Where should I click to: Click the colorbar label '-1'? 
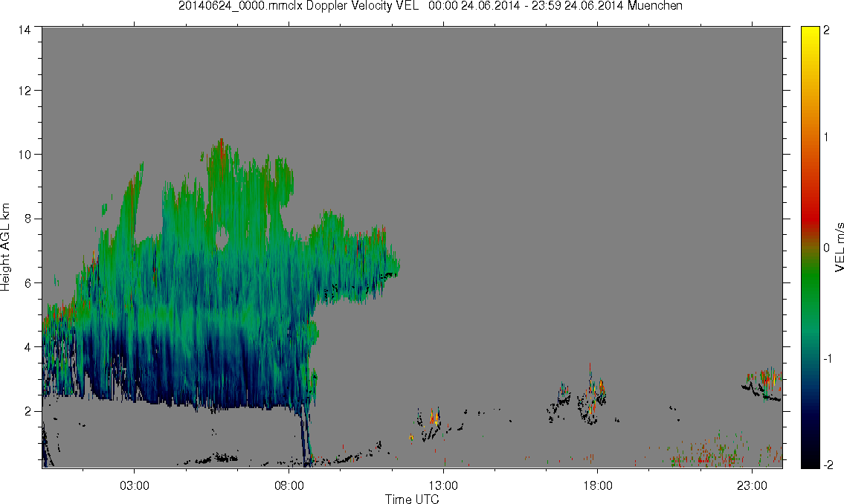pos(828,359)
